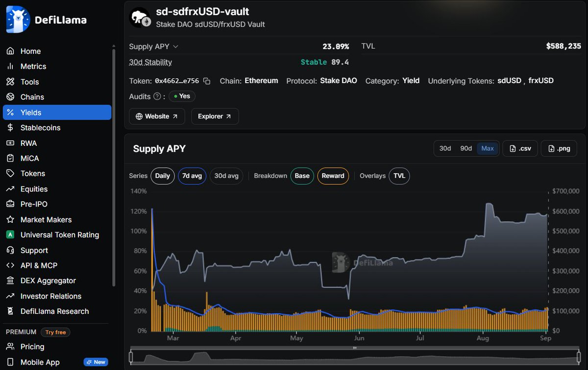Viewport: 588px width, 370px height.
Task: Click the sidebar vertical scrollbar
Action: (114, 167)
